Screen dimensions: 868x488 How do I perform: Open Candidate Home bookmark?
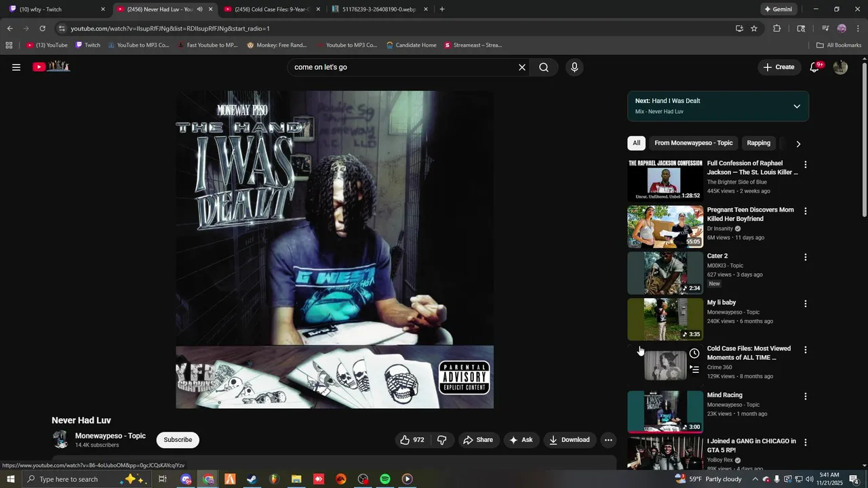click(x=411, y=45)
